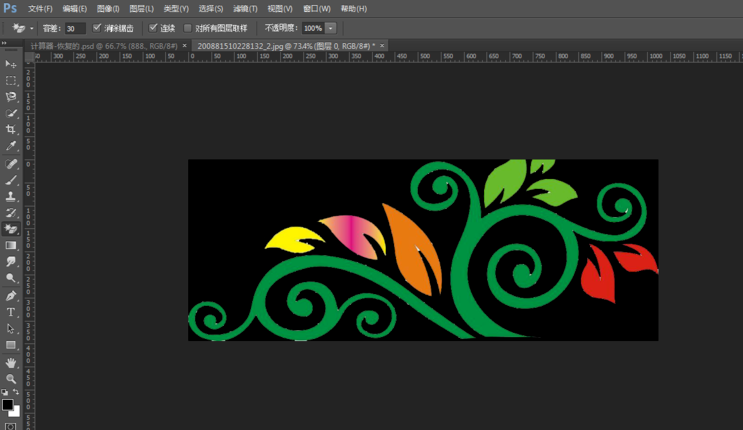Open the 视图(V) menu

280,9
